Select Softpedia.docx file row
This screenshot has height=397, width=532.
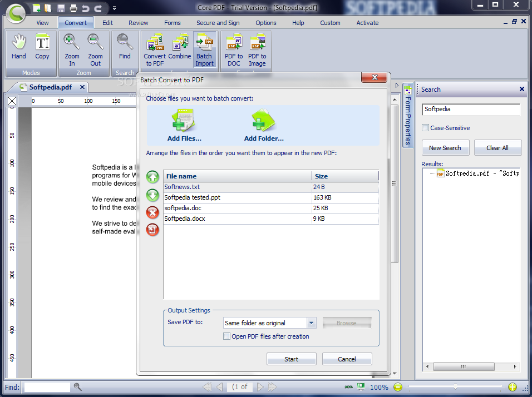271,219
